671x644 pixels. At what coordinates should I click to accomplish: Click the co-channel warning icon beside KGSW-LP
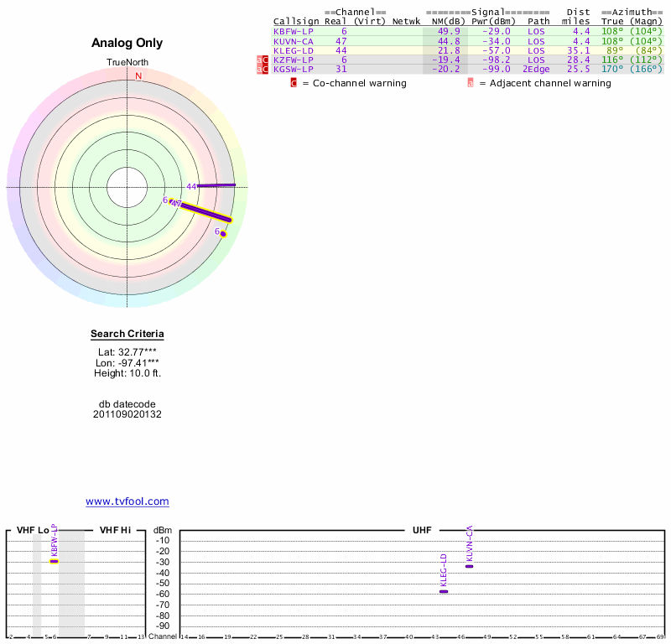pyautogui.click(x=265, y=70)
